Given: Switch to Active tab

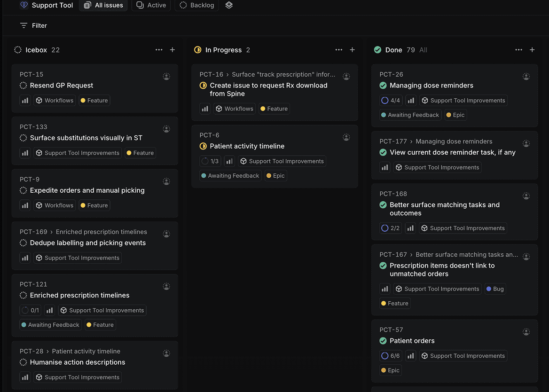Looking at the screenshot, I should (x=151, y=5).
